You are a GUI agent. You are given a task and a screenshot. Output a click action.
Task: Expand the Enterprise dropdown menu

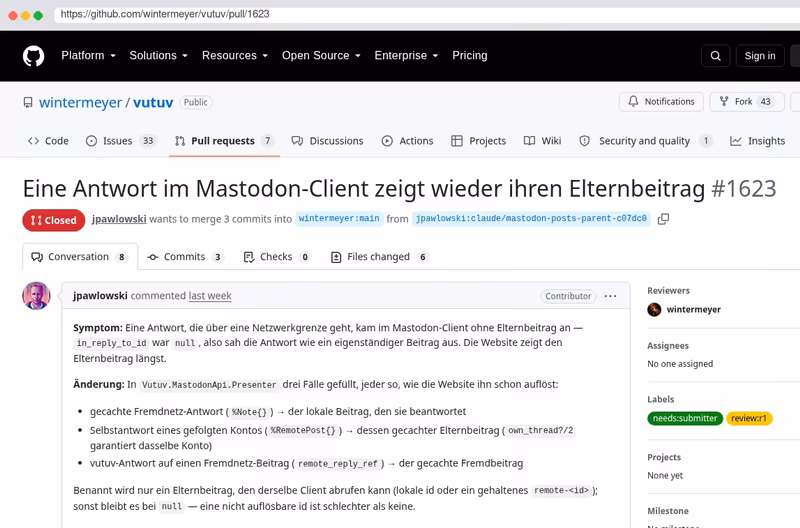tap(406, 56)
